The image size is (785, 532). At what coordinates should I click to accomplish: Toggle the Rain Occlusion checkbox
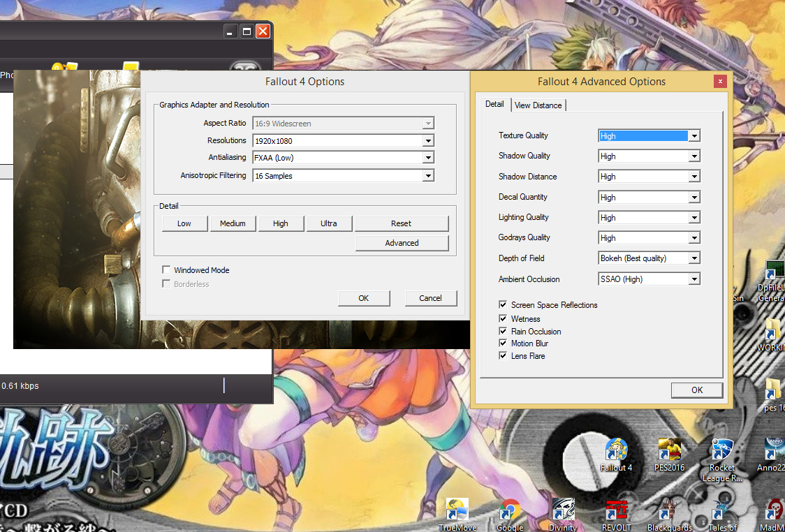(x=503, y=332)
